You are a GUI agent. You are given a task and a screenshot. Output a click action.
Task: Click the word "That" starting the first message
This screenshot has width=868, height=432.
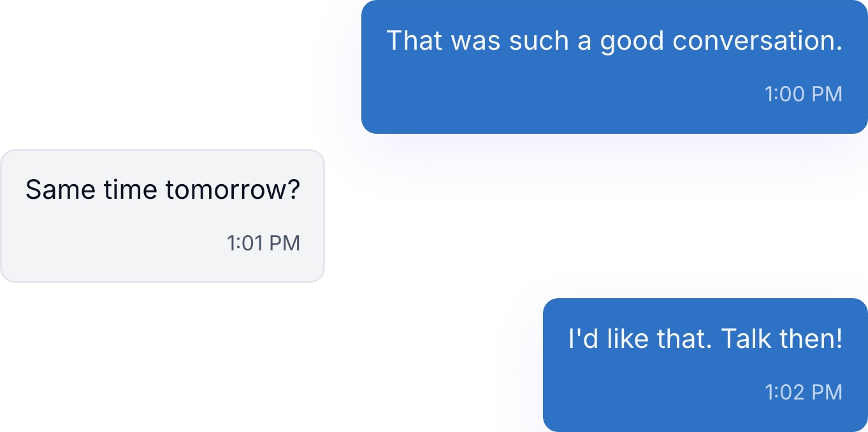[416, 41]
